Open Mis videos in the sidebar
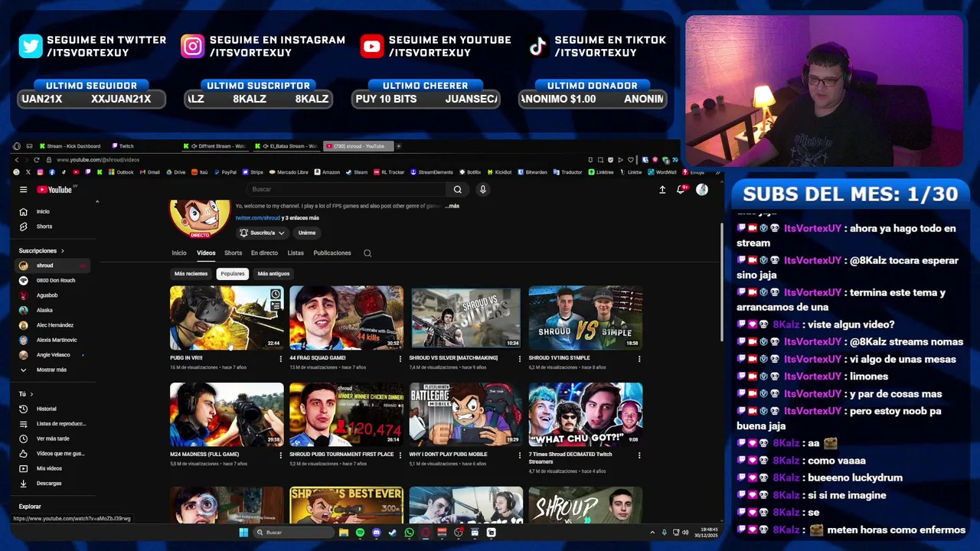The height and width of the screenshot is (551, 980). [54, 468]
